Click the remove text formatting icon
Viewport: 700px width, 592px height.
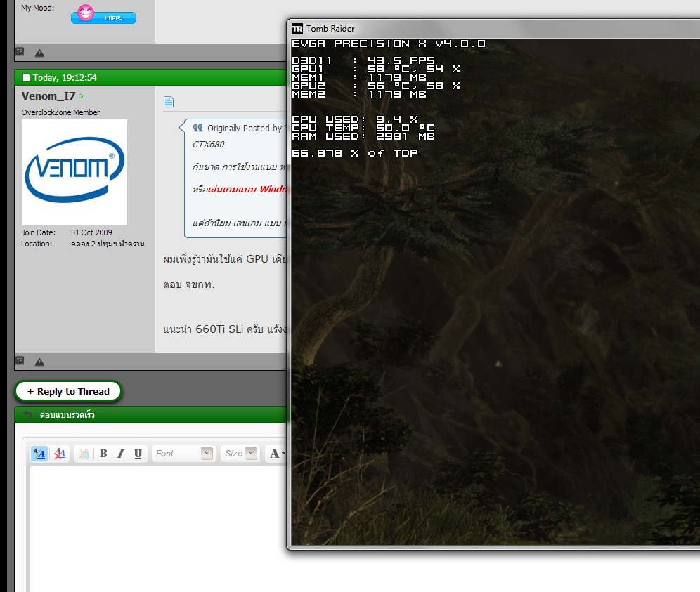(x=59, y=454)
